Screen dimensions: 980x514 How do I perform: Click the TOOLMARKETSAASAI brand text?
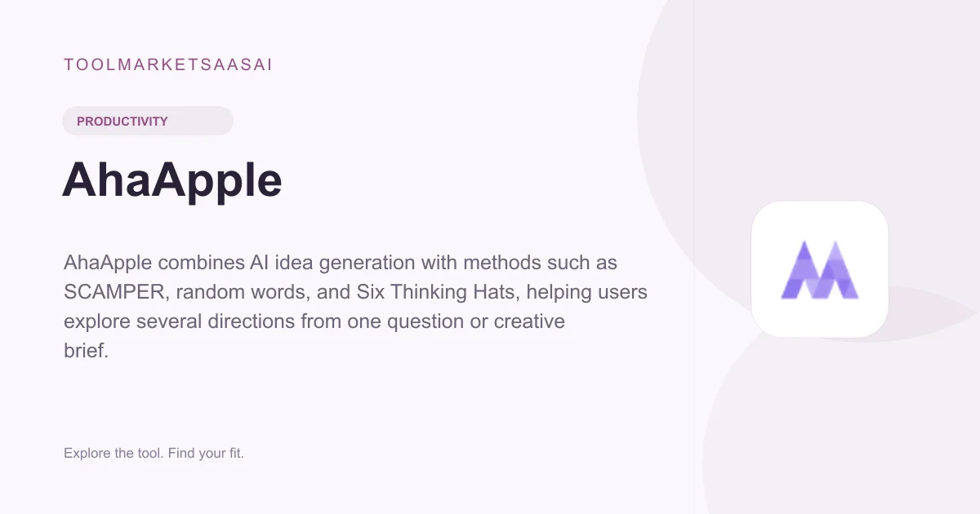click(167, 65)
